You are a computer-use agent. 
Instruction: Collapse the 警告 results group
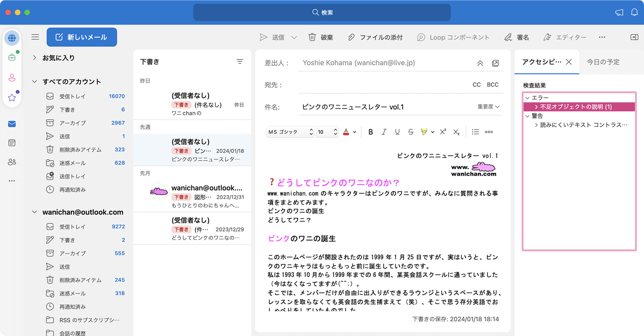pyautogui.click(x=527, y=116)
